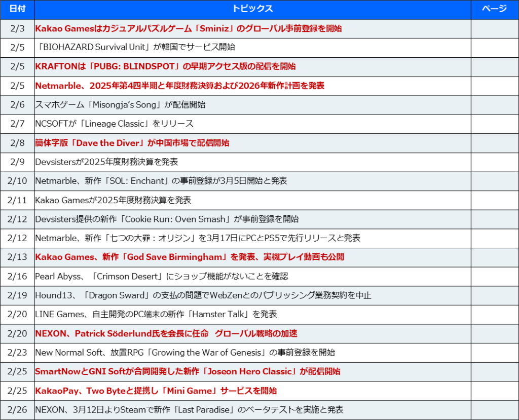Select the ページ column header
The width and height of the screenshot is (519, 420).
pyautogui.click(x=494, y=9)
